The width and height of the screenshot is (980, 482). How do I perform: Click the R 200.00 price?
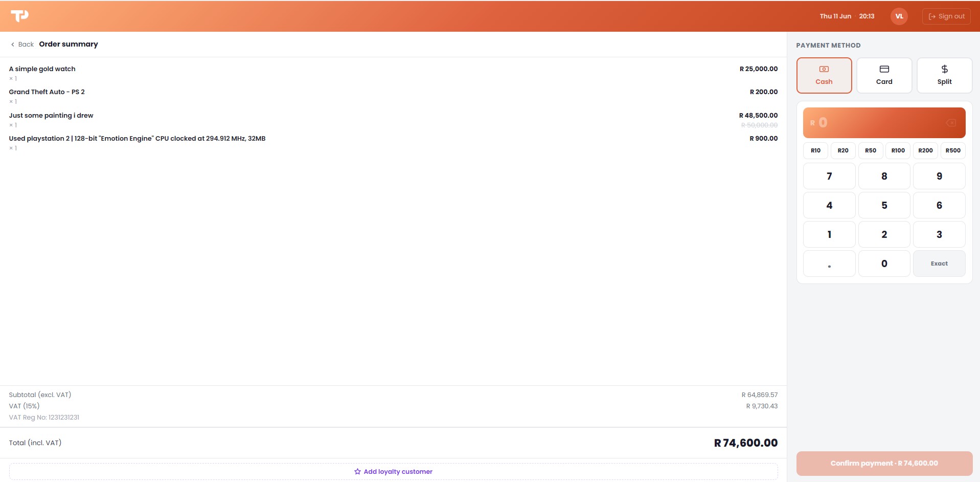[x=764, y=92]
